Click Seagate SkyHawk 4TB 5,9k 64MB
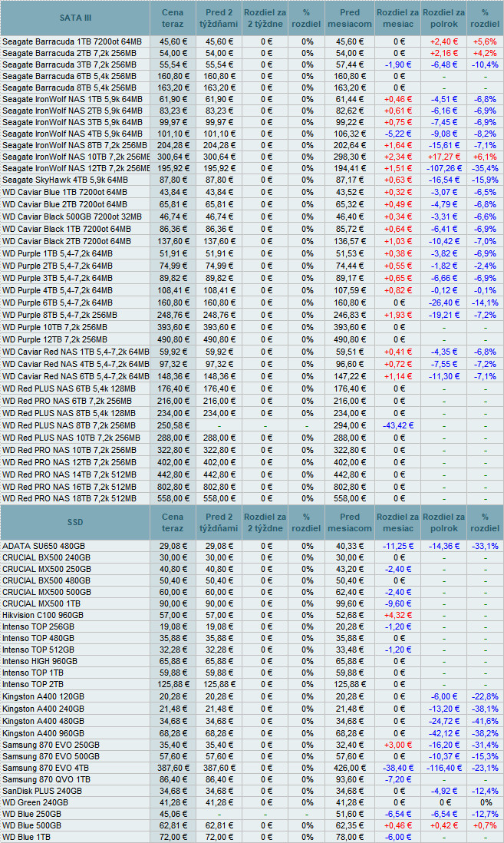This screenshot has height=843, width=504. click(65, 180)
